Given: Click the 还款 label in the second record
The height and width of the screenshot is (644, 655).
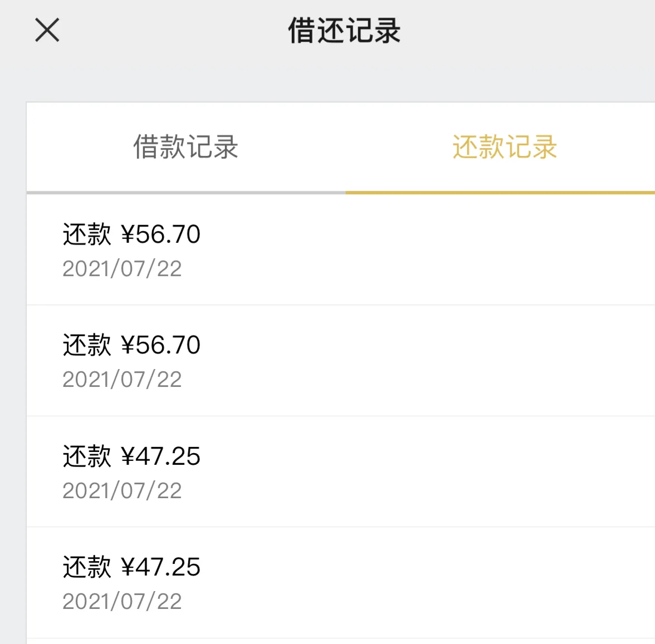Looking at the screenshot, I should (87, 345).
